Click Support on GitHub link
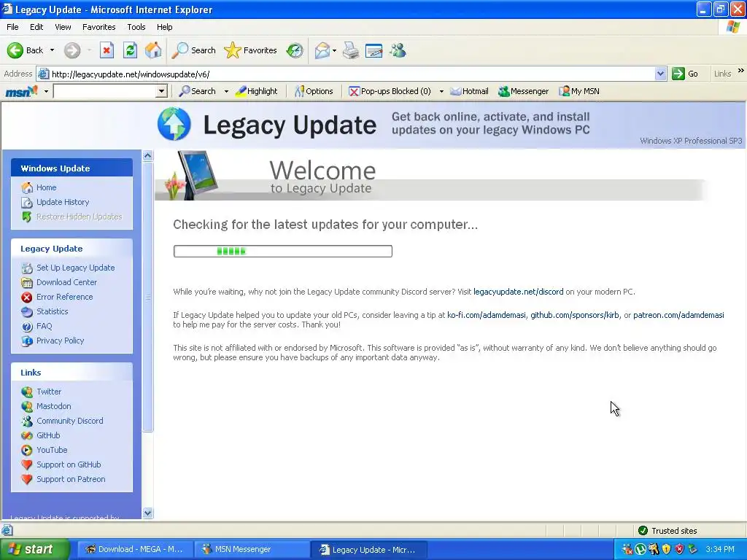Image resolution: width=747 pixels, height=560 pixels. tap(69, 464)
